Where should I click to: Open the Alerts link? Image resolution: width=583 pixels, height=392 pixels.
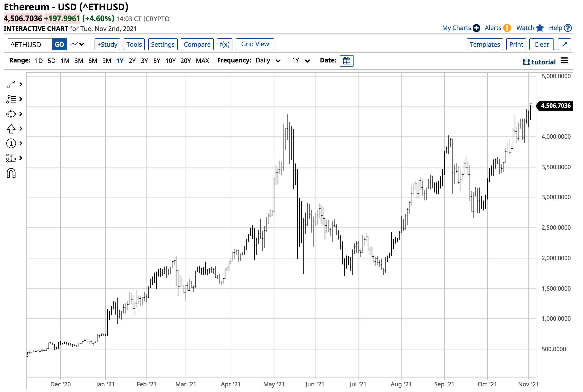point(493,28)
